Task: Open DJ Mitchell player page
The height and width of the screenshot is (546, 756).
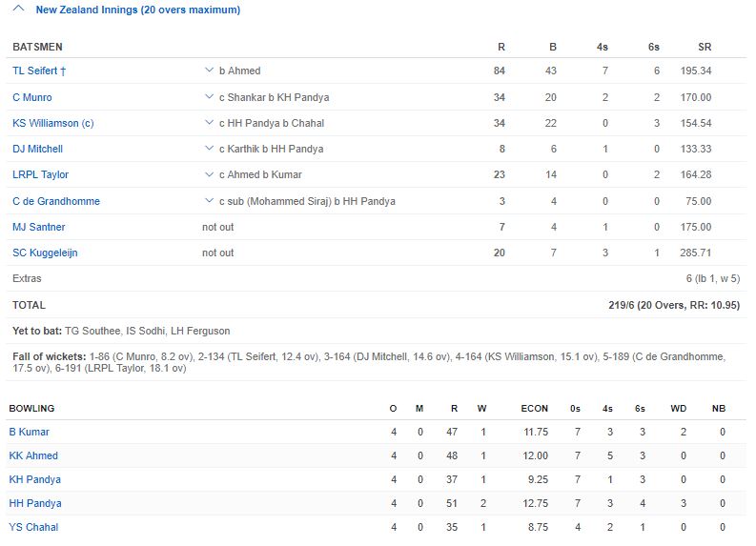Action: [x=37, y=149]
